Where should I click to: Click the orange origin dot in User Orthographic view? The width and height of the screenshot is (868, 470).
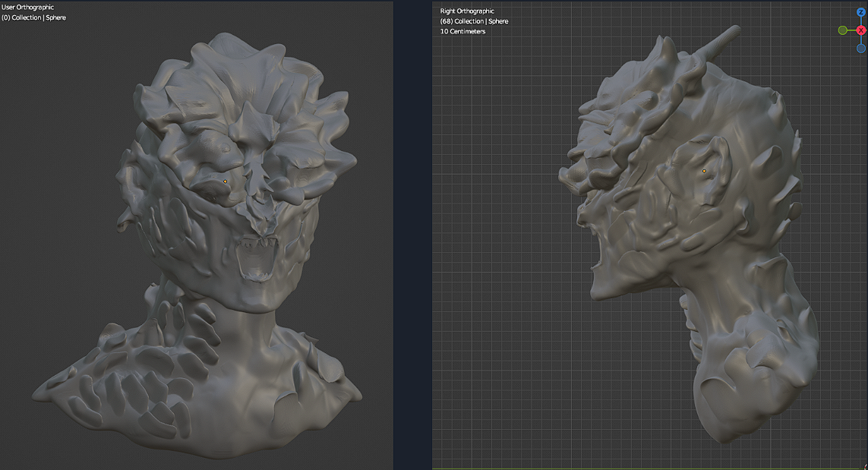click(x=226, y=181)
